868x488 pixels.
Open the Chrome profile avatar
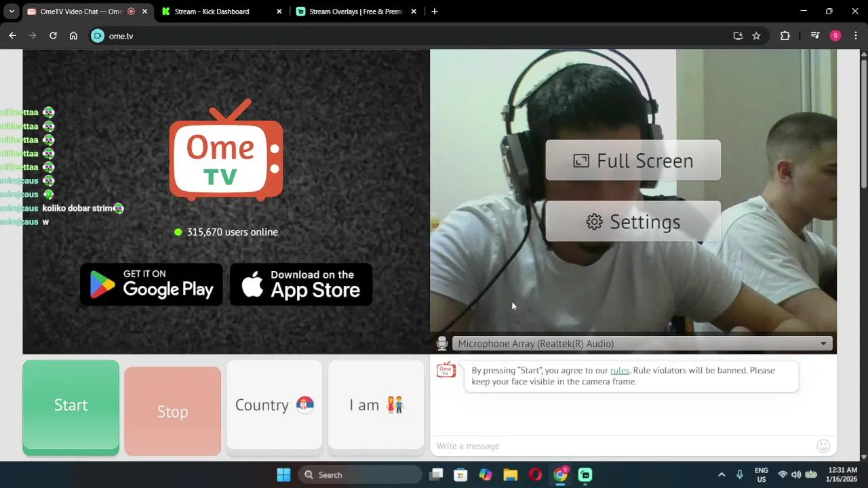[x=835, y=36]
